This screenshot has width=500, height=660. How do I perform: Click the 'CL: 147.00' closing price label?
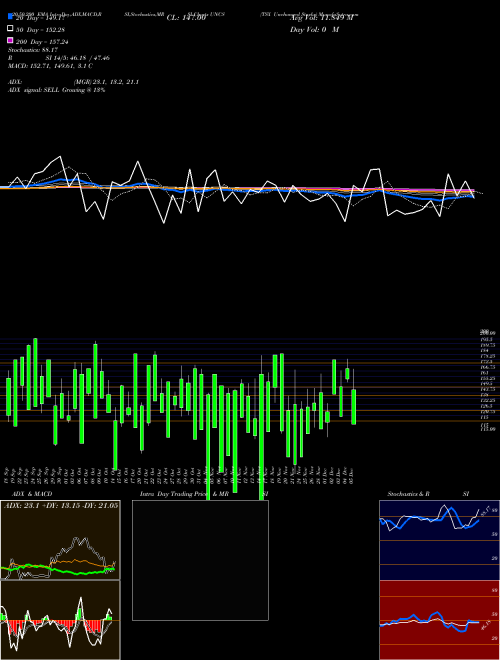point(186,18)
